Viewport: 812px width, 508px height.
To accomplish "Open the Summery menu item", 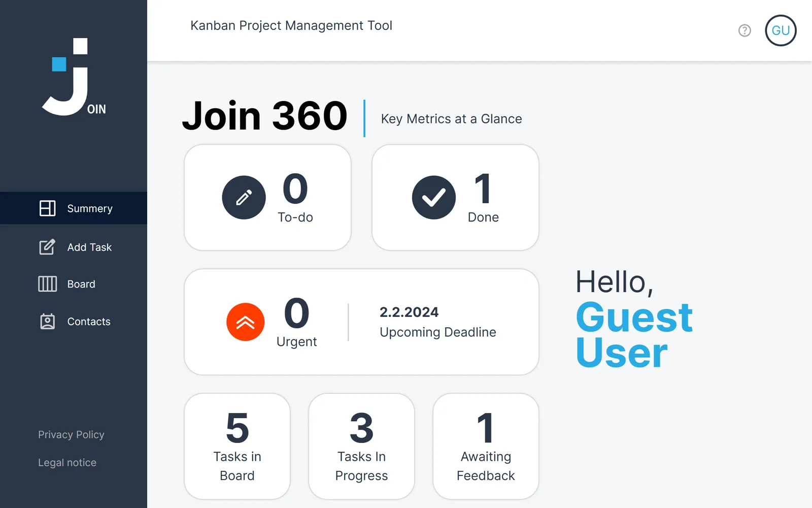I will tap(74, 208).
